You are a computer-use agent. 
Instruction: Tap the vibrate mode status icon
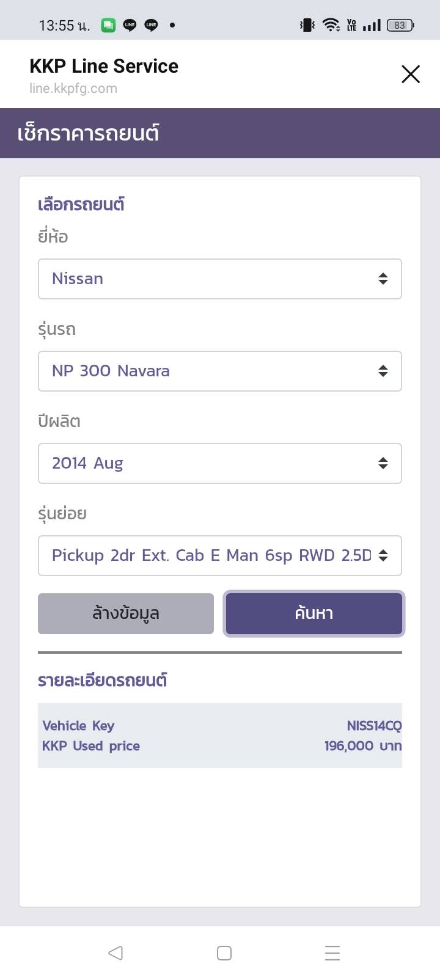pyautogui.click(x=307, y=25)
